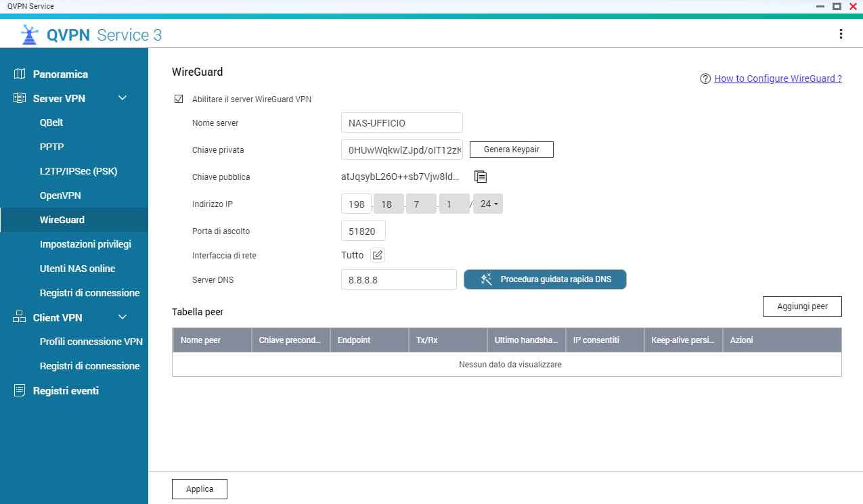The width and height of the screenshot is (863, 504).
Task: Click Nessun dato da visualizzare text
Action: tap(510, 364)
